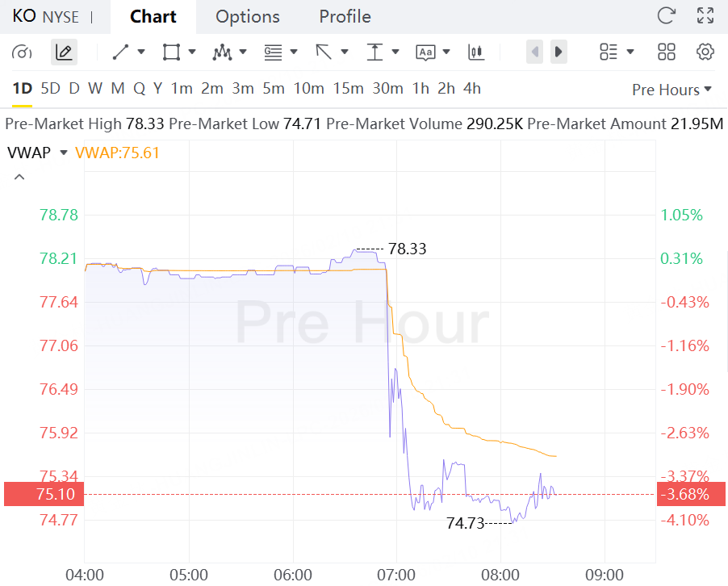Toggle the drawing pencil tool

(64, 52)
